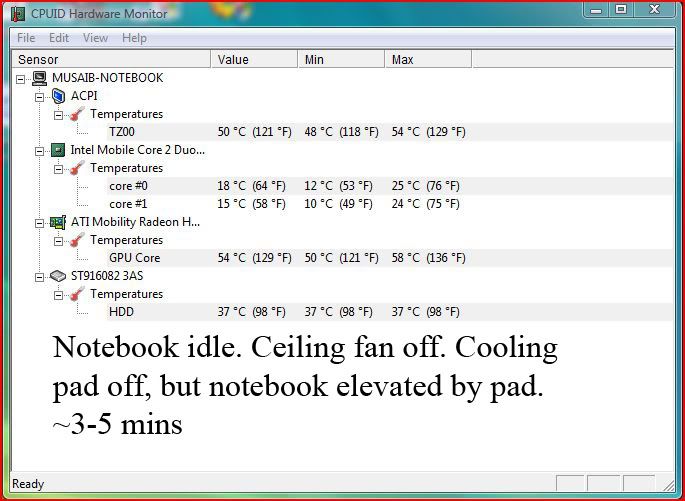Click the CPUID Hardware Monitor title bar icon
Viewport: 685px width, 501px height.
17,14
